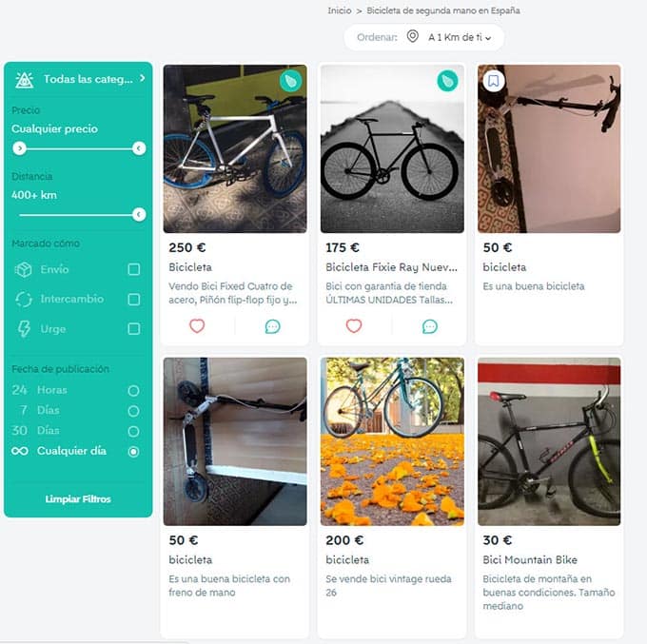The image size is (647, 644).
Task: Choose 7 Días publication filter
Action: click(x=133, y=411)
